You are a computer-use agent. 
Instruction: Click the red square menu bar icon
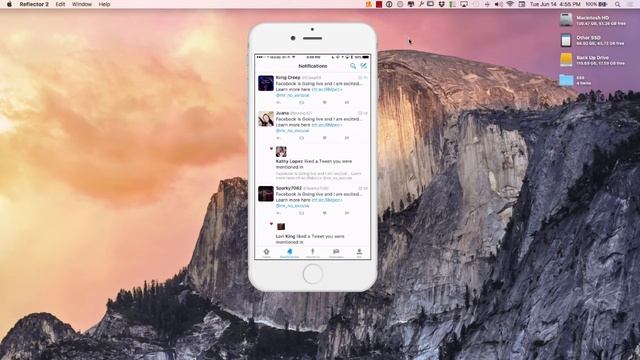click(379, 4)
